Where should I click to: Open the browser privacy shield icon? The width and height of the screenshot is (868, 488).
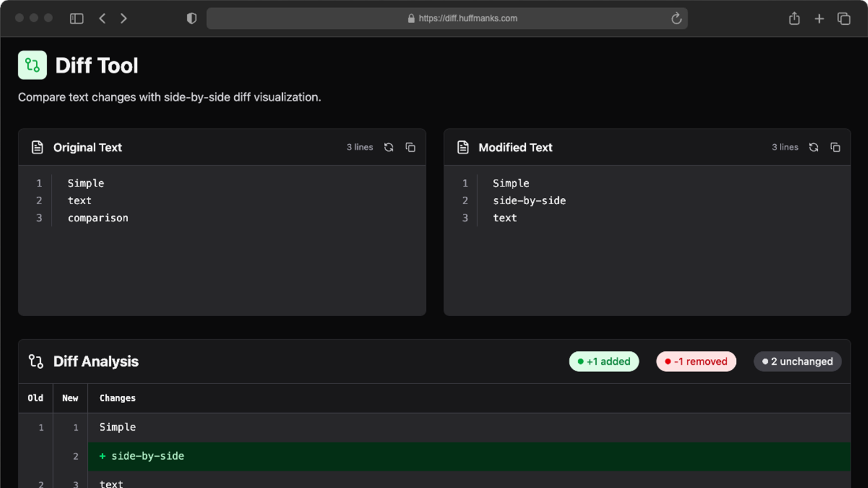191,18
